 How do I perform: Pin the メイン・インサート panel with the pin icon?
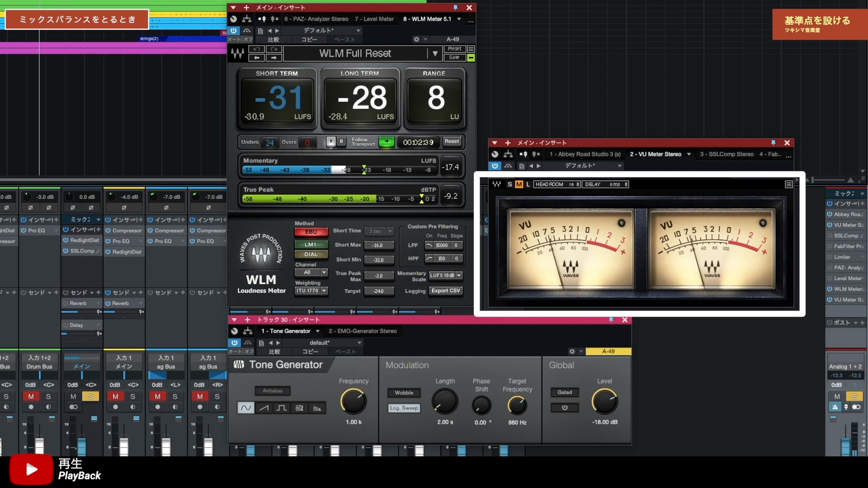[x=454, y=8]
